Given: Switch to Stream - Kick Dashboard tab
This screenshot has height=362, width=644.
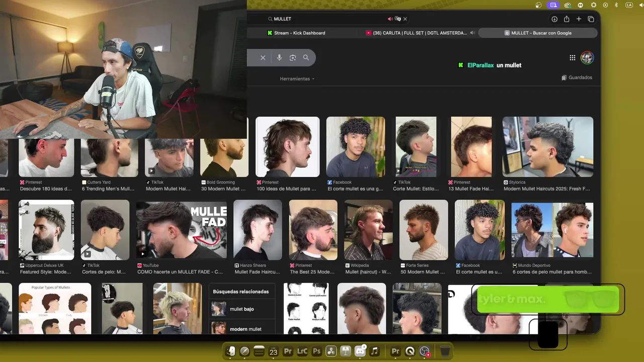Looking at the screenshot, I should click(x=296, y=33).
